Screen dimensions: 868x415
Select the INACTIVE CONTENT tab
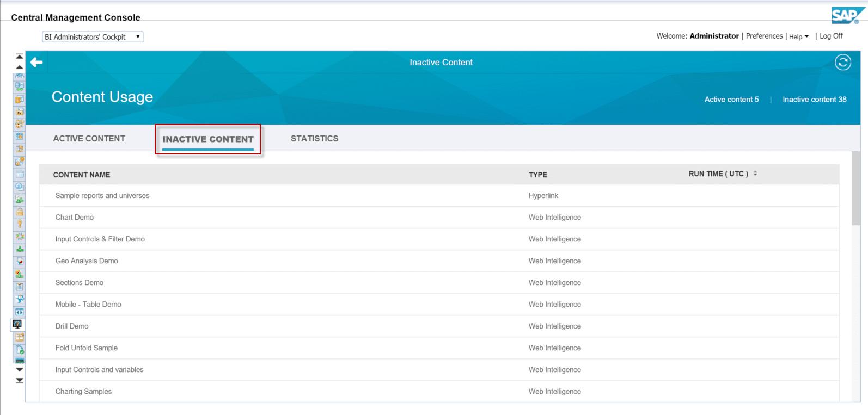208,139
